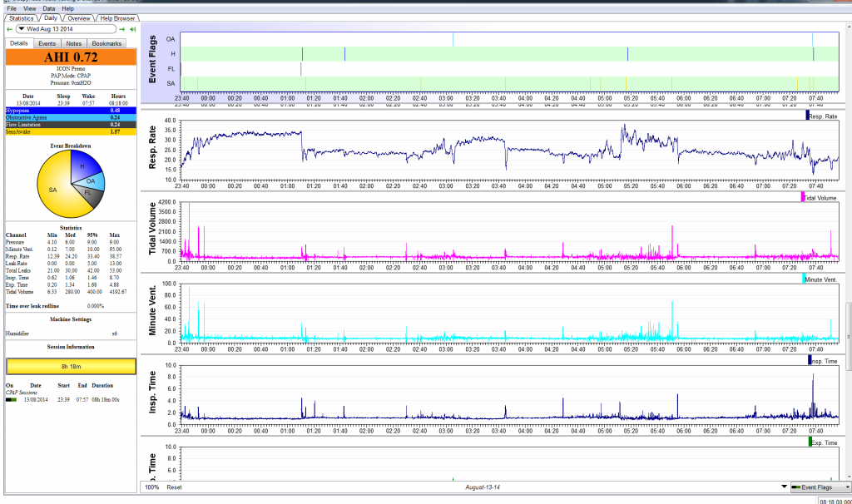Image resolution: width=852 pixels, height=504 pixels.
Task: Click the SA slice of the pie chart
Action: (x=52, y=190)
